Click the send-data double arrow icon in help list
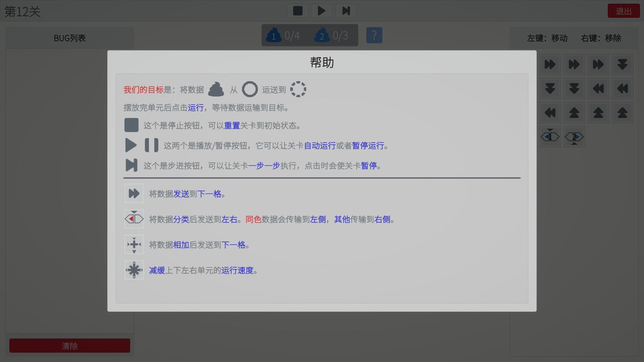Screen dimensions: 644x362 tap(134, 193)
